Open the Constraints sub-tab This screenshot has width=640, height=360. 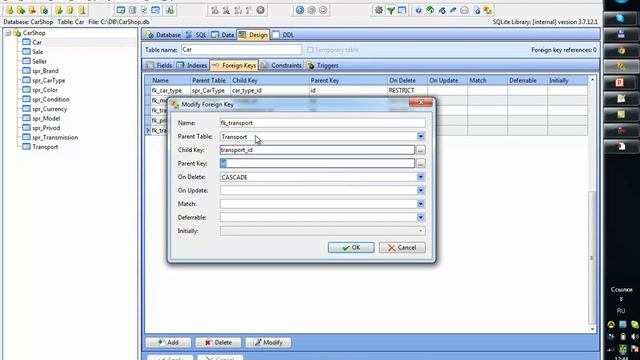281,65
